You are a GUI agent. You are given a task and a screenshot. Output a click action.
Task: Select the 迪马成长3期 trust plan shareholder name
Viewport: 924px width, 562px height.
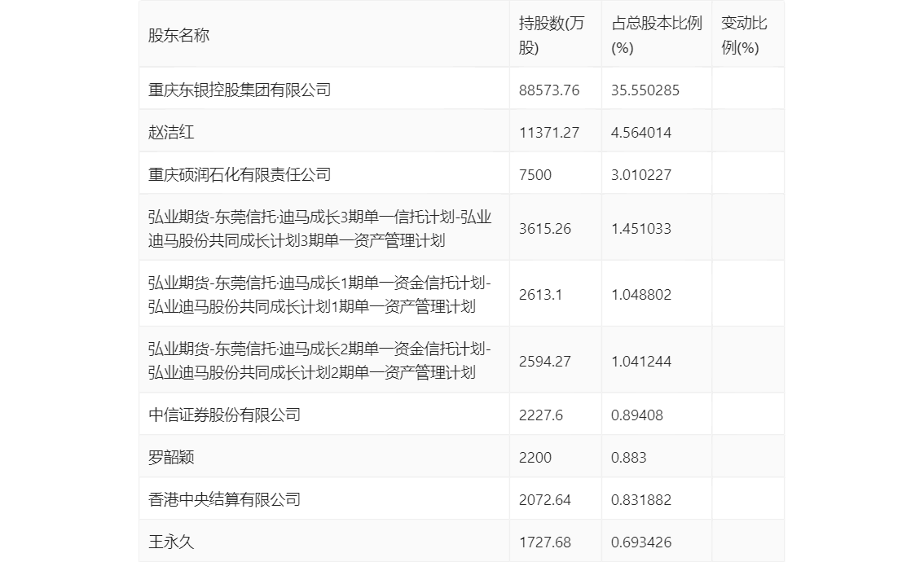[x=320, y=229]
